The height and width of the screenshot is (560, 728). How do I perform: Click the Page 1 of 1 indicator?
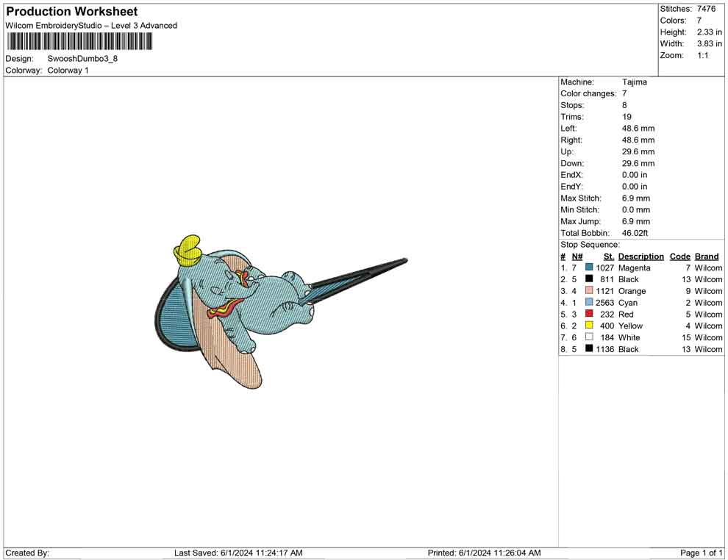pos(701,553)
